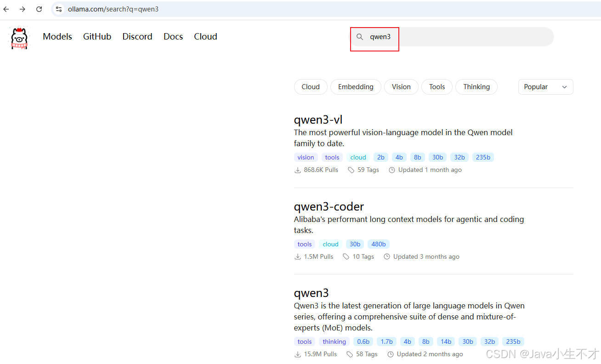Click the 59 Tags label
The image size is (601, 364).
363,170
